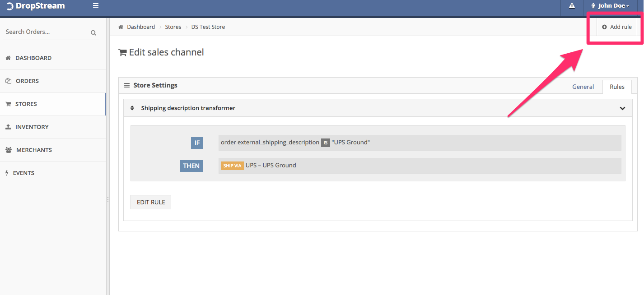Screen dimensions: 644x295
Task: Click the THEN blue label
Action: (x=191, y=166)
